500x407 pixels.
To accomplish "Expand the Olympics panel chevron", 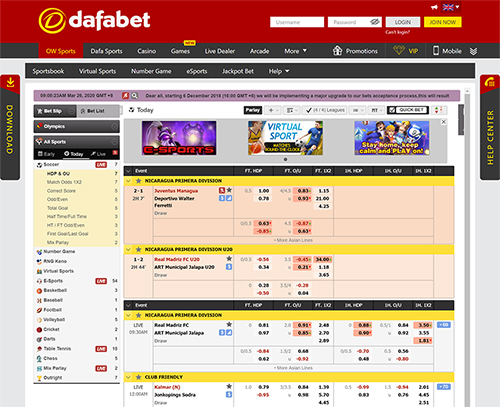I will pyautogui.click(x=114, y=126).
